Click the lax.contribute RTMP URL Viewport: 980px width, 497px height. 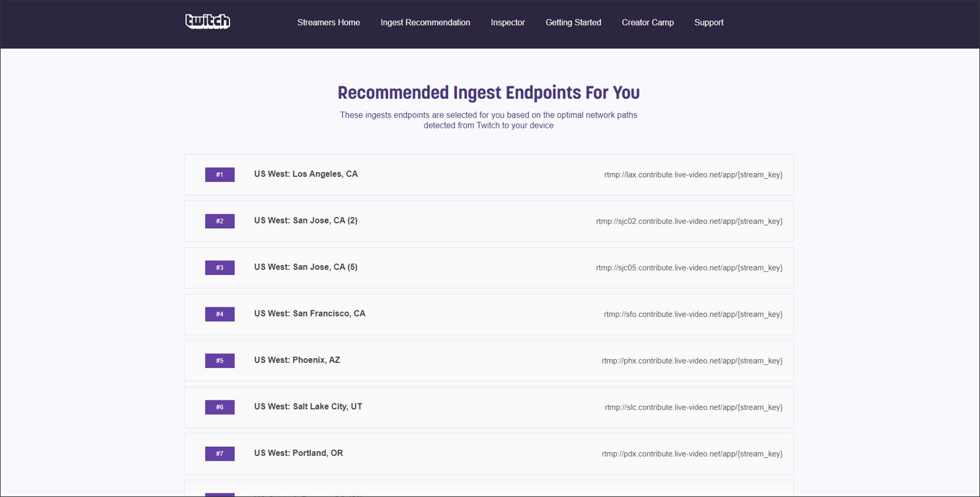(x=694, y=175)
